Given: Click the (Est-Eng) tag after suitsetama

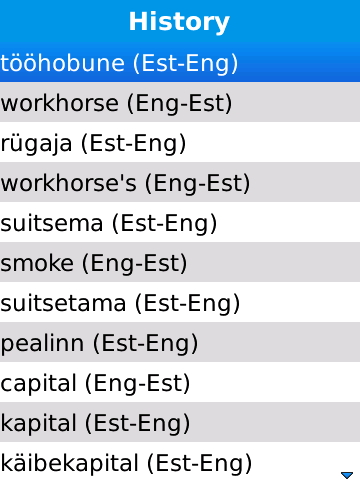Looking at the screenshot, I should [x=188, y=304].
